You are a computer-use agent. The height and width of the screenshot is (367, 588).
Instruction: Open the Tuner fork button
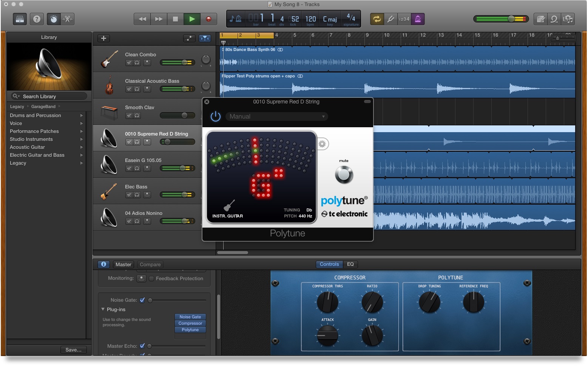[390, 19]
